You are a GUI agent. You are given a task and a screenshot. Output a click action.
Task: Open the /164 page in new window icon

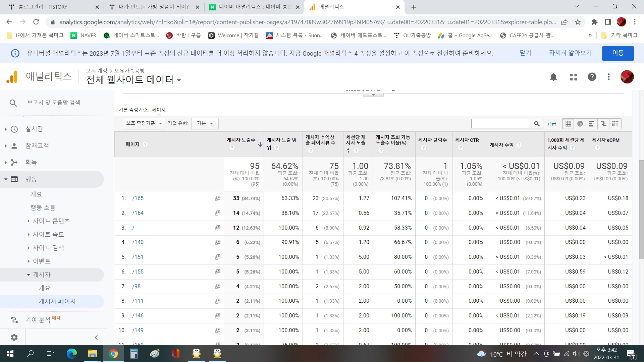pyautogui.click(x=218, y=213)
